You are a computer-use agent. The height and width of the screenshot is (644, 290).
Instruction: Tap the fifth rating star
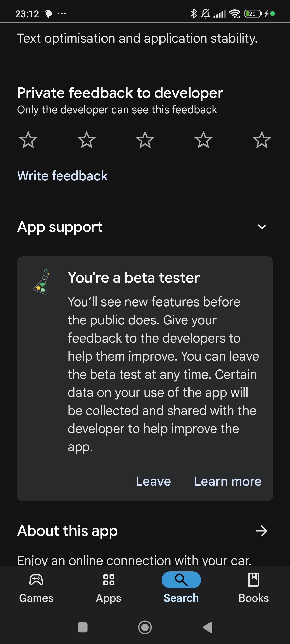pos(261,140)
